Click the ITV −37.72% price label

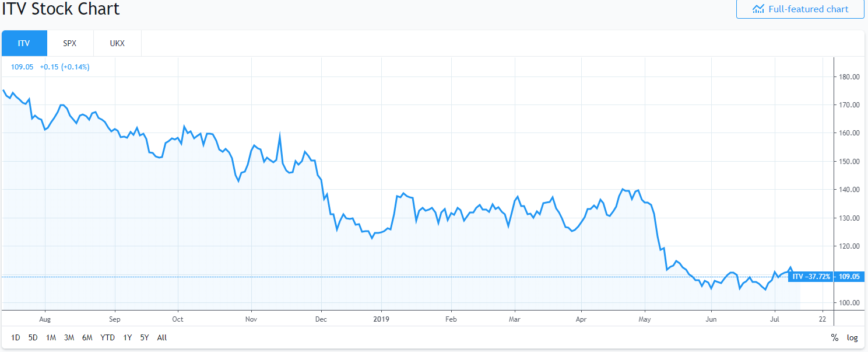point(811,277)
